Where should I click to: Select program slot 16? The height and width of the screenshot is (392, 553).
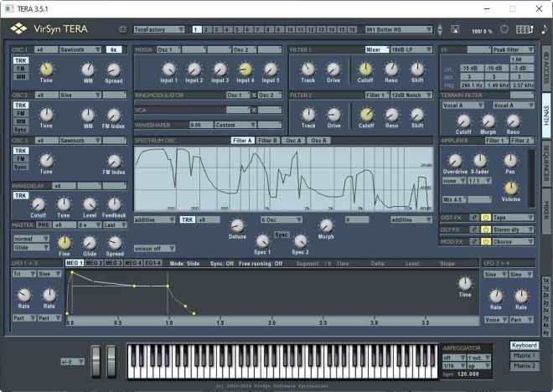352,29
